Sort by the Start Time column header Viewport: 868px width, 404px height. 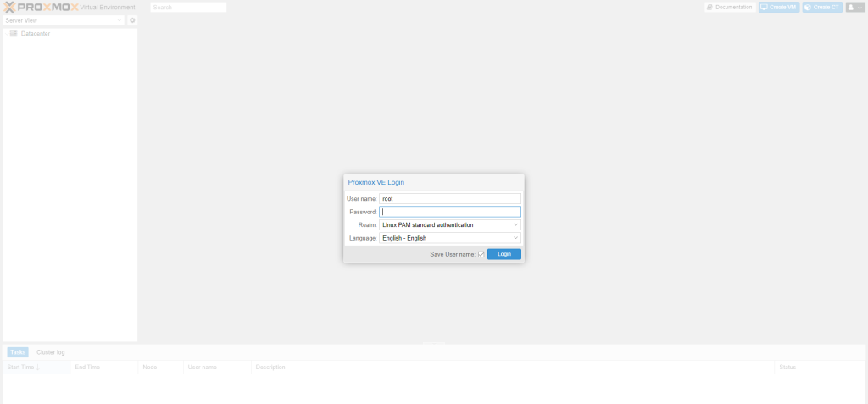coord(24,368)
